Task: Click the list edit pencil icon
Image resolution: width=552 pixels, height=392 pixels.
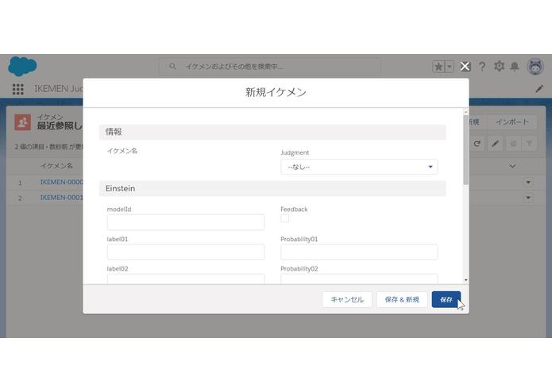Action: click(495, 144)
